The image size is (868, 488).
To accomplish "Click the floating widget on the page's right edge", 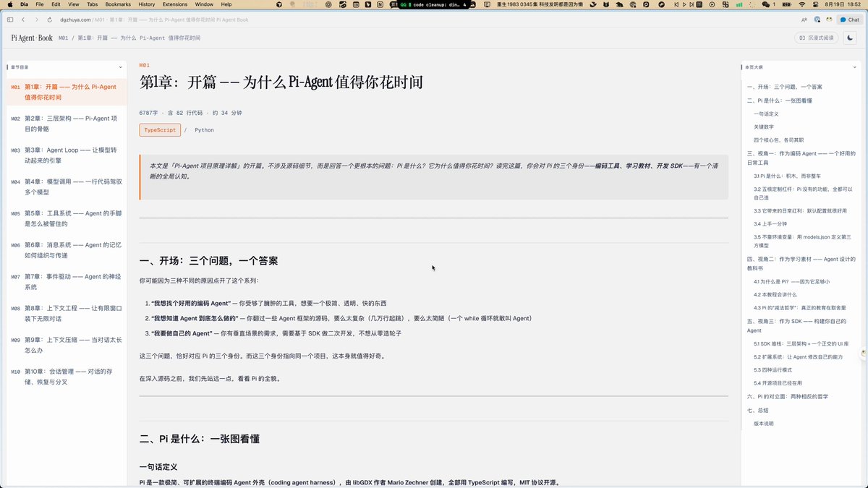I will [863, 354].
